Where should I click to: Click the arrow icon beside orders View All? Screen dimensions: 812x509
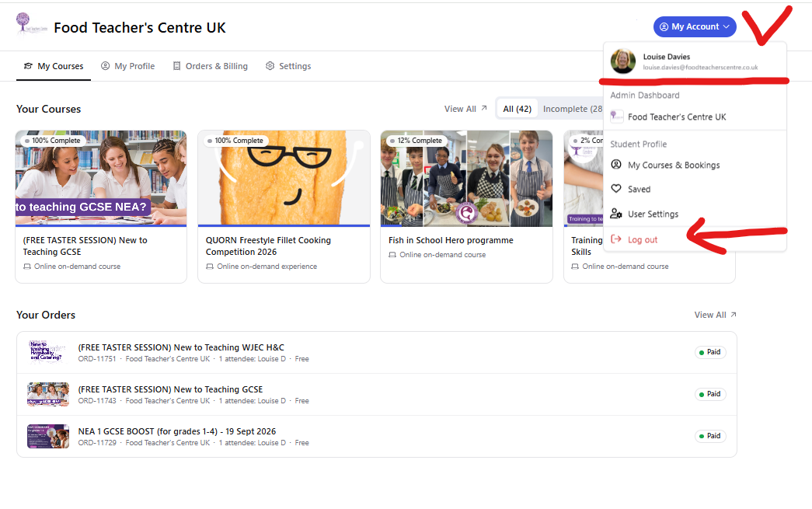(x=734, y=314)
